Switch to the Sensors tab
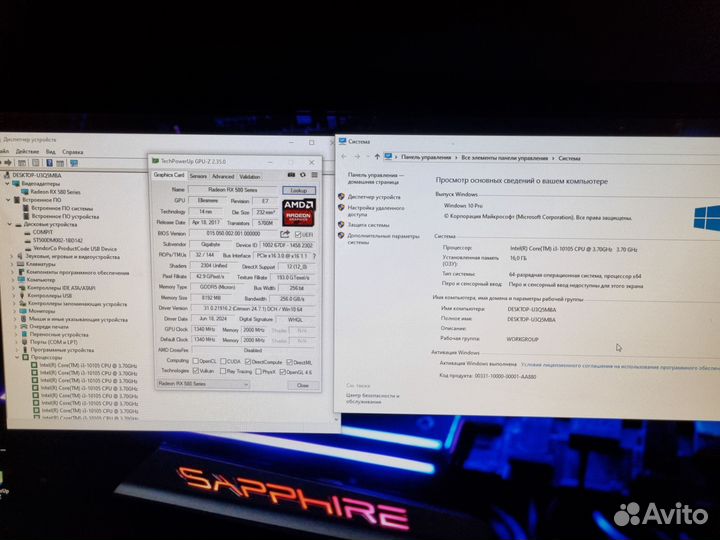720x540 pixels. pos(199,176)
